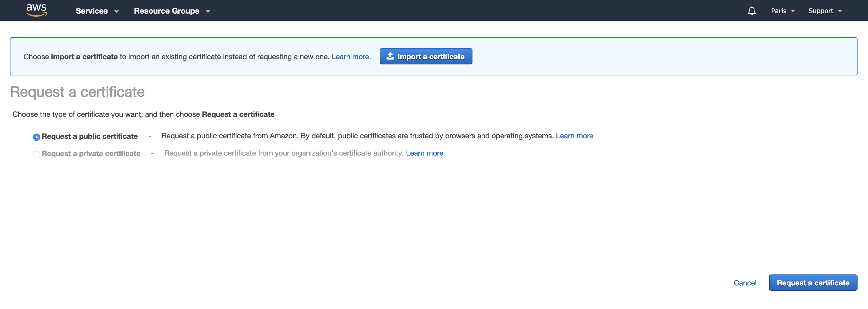Screen dimensions: 868x309
Task: Expand the Services dropdown arrow
Action: click(x=117, y=11)
